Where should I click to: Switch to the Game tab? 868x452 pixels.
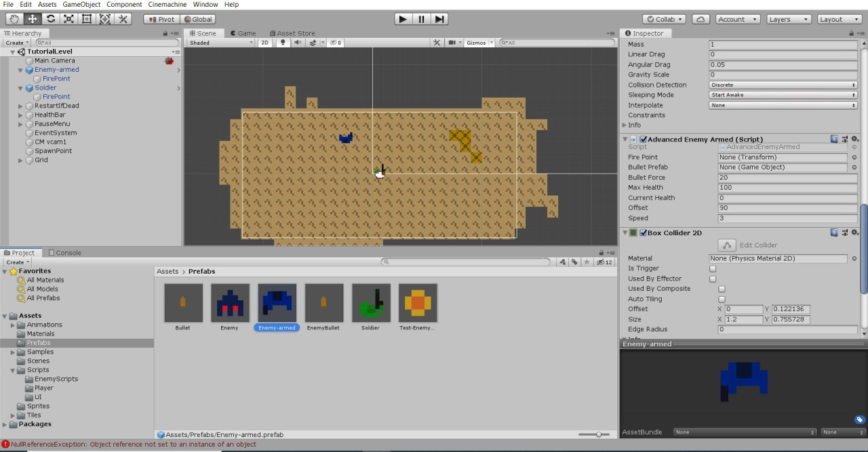tap(243, 33)
